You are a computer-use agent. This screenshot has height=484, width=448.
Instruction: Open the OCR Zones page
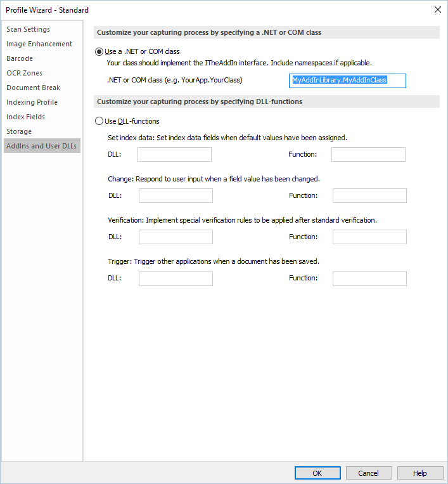coord(25,73)
